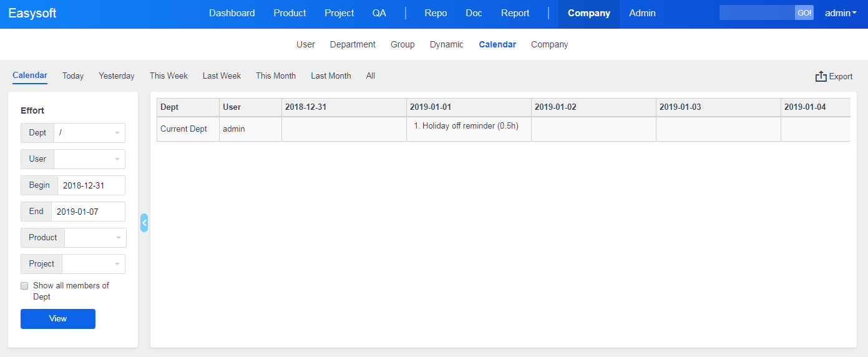
Task: Click the End date field
Action: (88, 212)
